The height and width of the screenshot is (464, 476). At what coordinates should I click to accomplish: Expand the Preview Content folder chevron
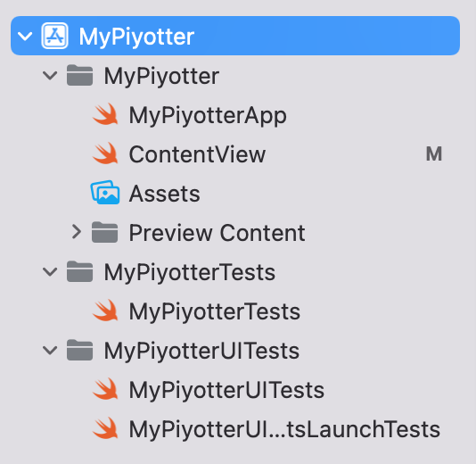(x=77, y=232)
